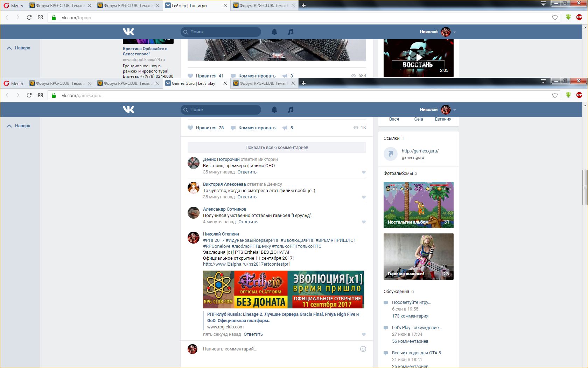Screen dimensions: 588x368
Task: Open РПГ-Клуб Russia Lineage 2 link title
Action: pyautogui.click(x=283, y=318)
